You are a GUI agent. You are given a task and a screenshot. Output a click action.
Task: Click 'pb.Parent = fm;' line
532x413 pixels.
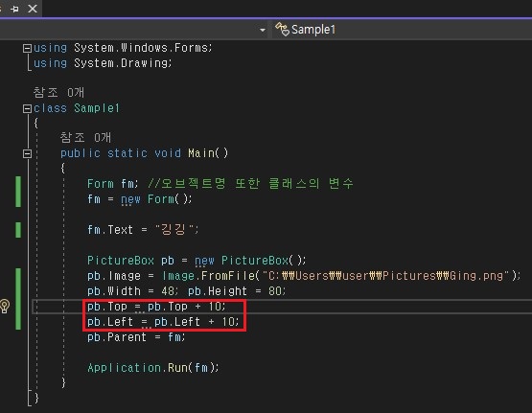tap(136, 337)
